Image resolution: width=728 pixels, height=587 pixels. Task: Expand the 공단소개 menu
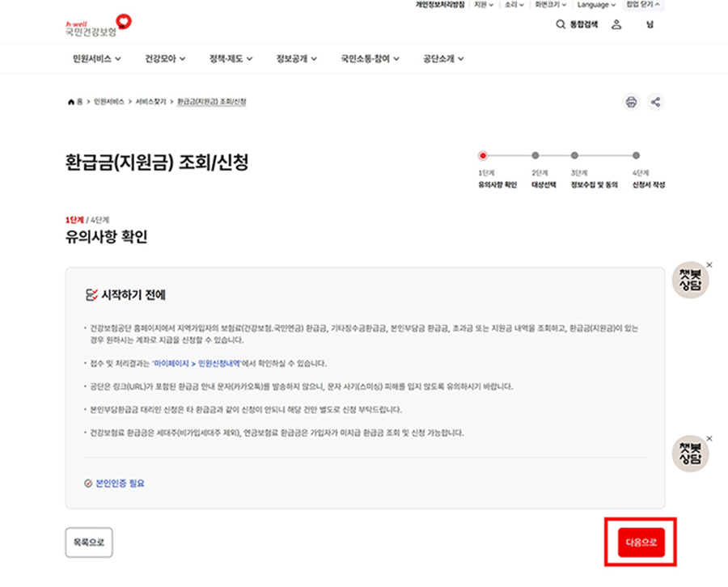click(443, 59)
